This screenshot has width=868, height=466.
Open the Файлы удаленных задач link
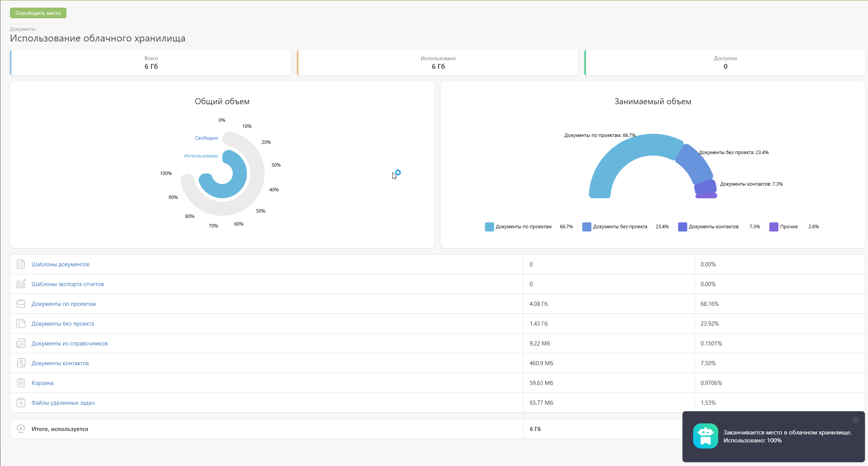tap(63, 402)
